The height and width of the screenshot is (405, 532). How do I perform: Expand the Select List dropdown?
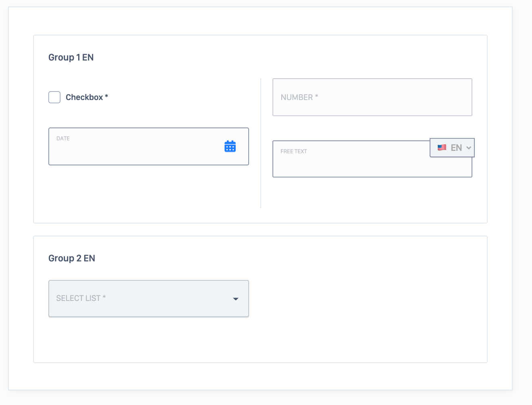click(x=148, y=299)
